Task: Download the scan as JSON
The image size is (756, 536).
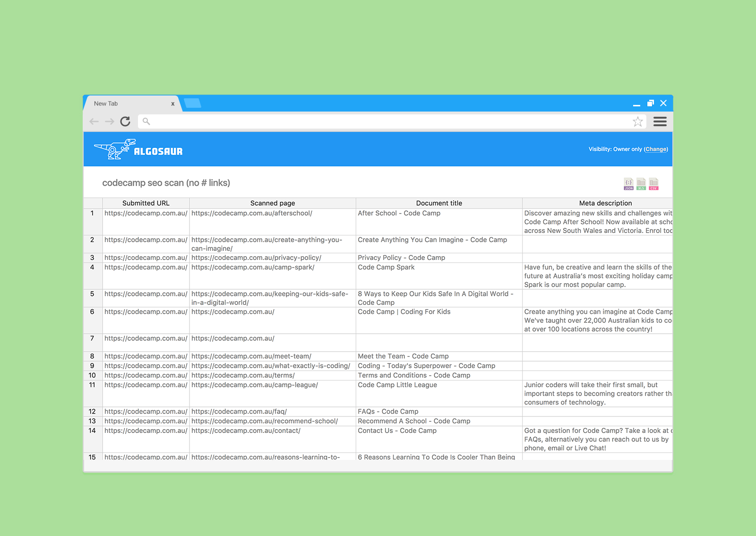Action: [x=628, y=184]
